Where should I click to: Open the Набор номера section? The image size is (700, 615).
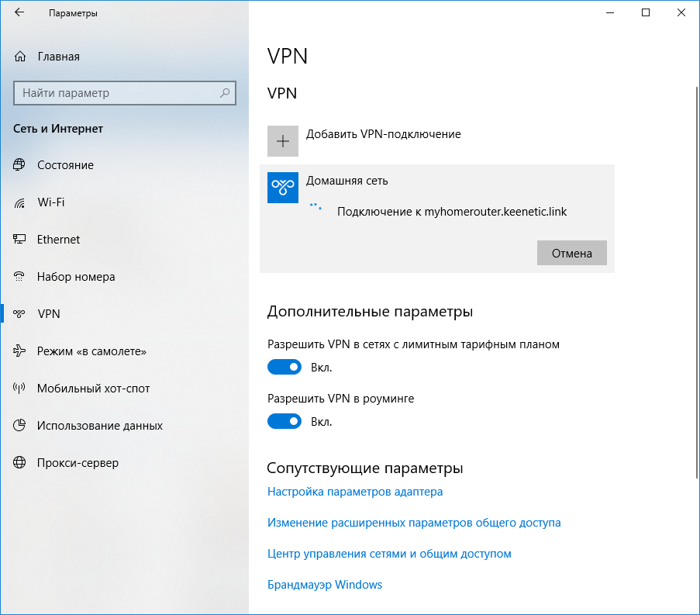[x=76, y=277]
